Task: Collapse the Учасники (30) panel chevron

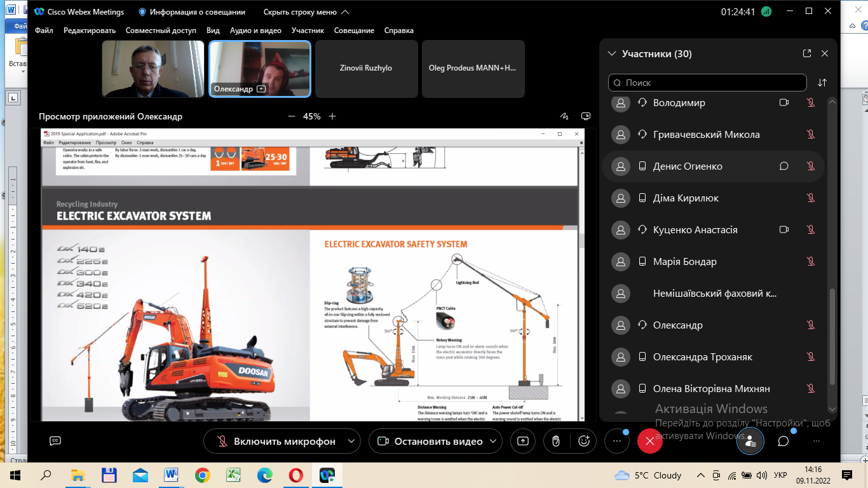Action: tap(613, 54)
